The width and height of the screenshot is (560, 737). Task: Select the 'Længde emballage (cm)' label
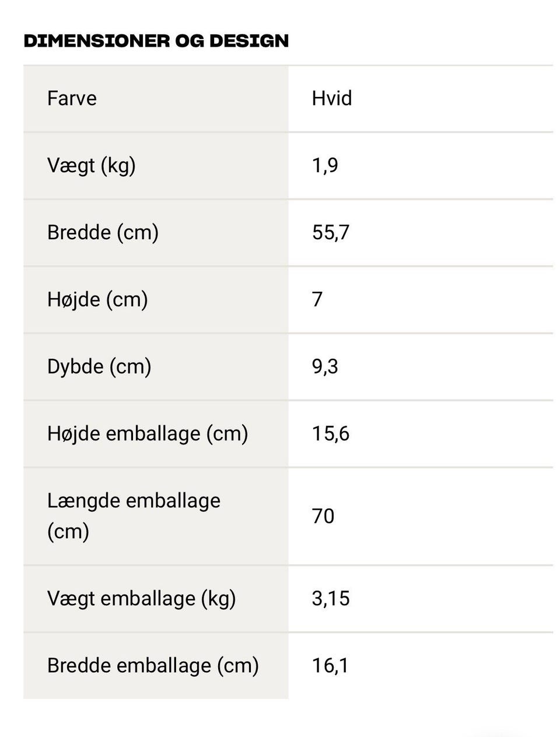[x=134, y=516]
